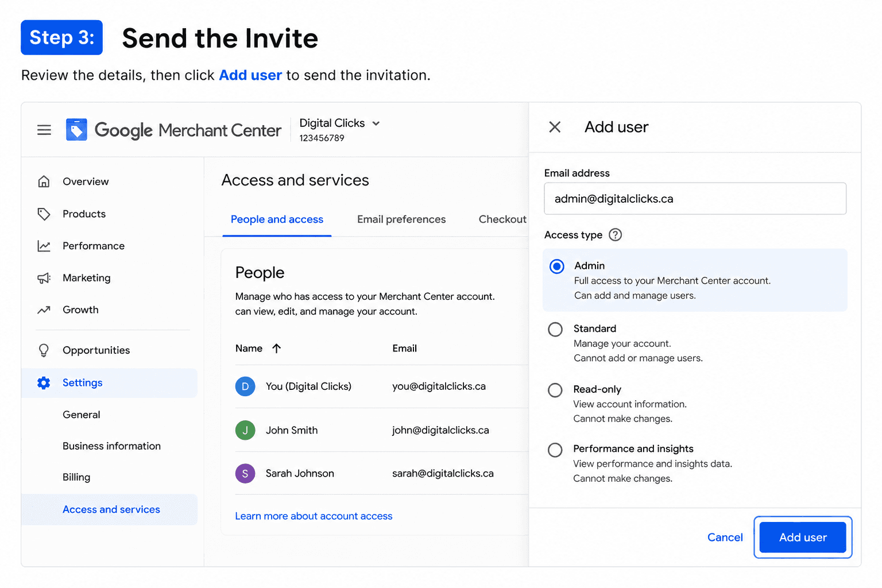This screenshot has height=588, width=882.
Task: Click the Marketing megaphone icon
Action: point(44,278)
